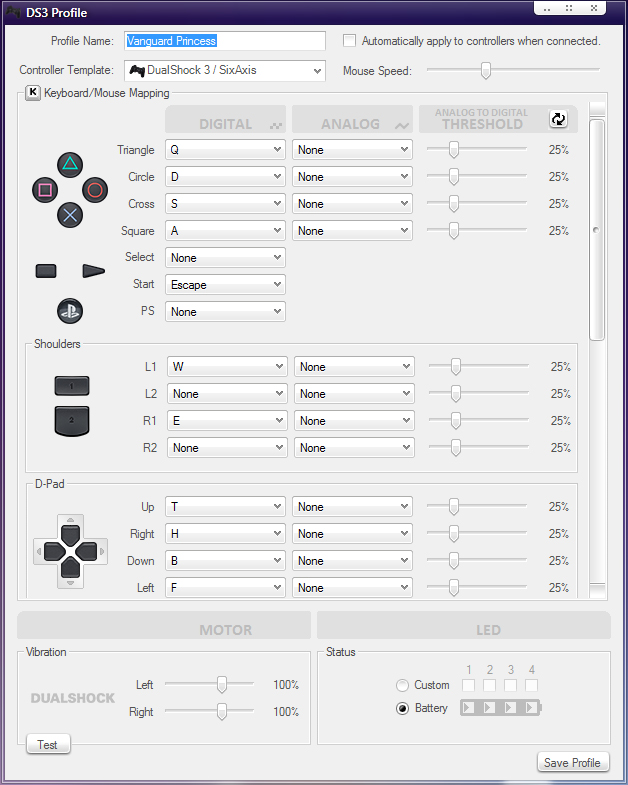Viewport: 628px width, 785px height.
Task: Click the L1/R1 shoulder button icon
Action: tap(72, 386)
